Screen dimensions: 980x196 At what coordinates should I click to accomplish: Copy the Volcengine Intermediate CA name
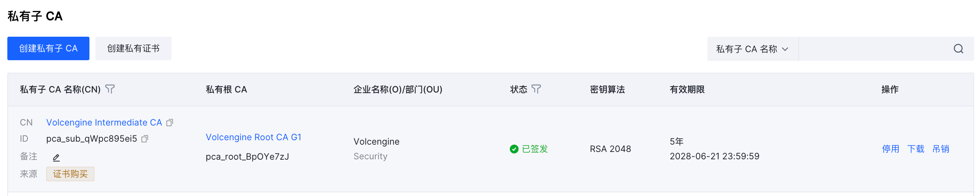coord(170,122)
